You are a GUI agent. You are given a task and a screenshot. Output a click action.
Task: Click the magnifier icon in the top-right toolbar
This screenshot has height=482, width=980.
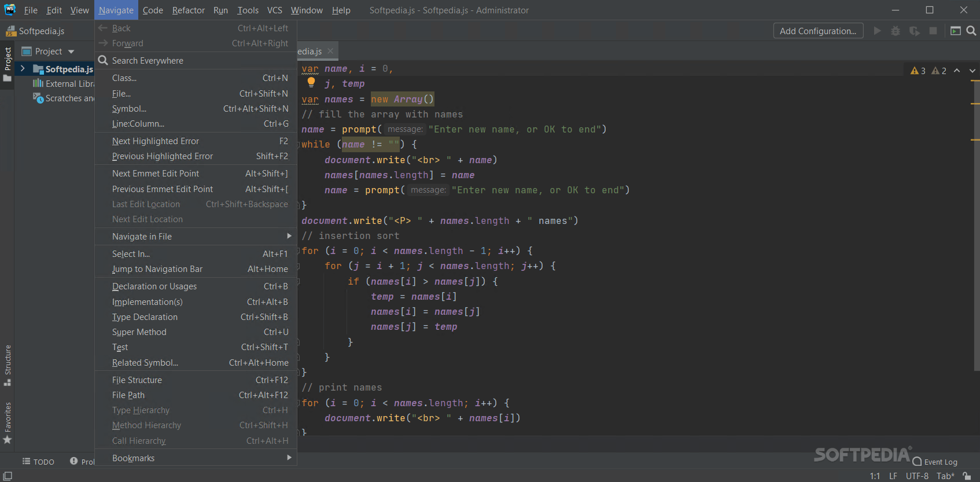tap(971, 31)
